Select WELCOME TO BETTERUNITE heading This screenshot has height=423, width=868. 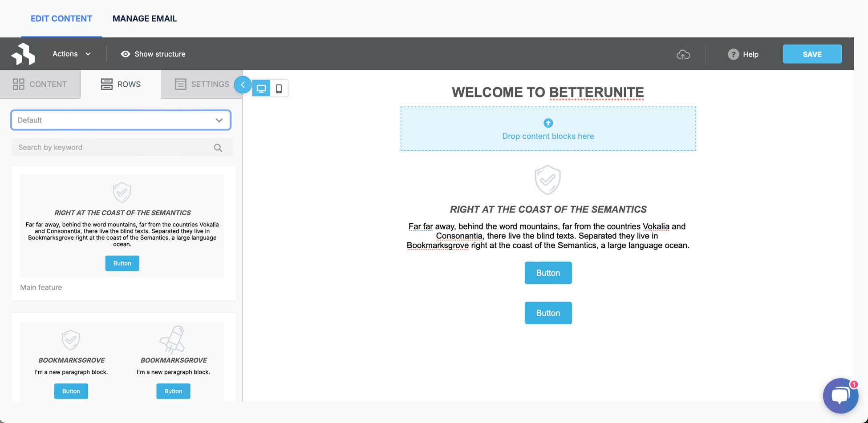click(548, 92)
